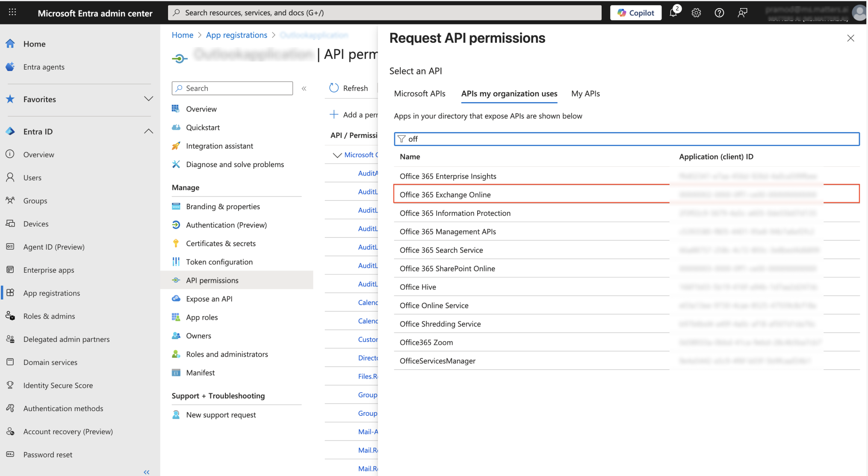Open App roles

point(202,317)
